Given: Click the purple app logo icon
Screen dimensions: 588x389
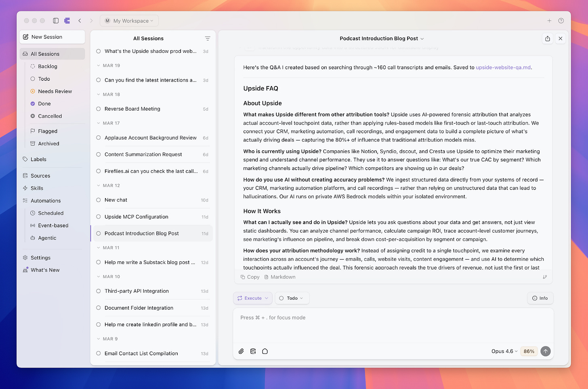Looking at the screenshot, I should click(67, 21).
